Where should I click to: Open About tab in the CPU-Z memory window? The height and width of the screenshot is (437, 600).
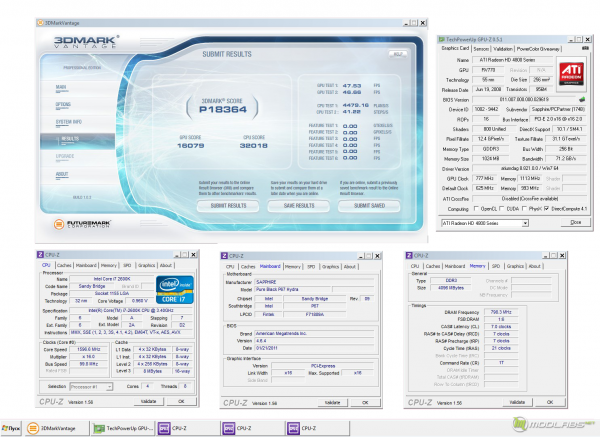point(535,266)
